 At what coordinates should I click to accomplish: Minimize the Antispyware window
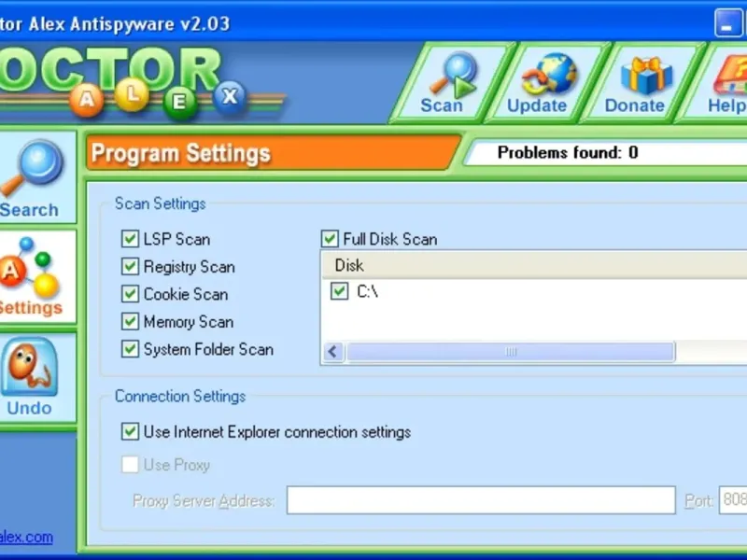[x=727, y=22]
